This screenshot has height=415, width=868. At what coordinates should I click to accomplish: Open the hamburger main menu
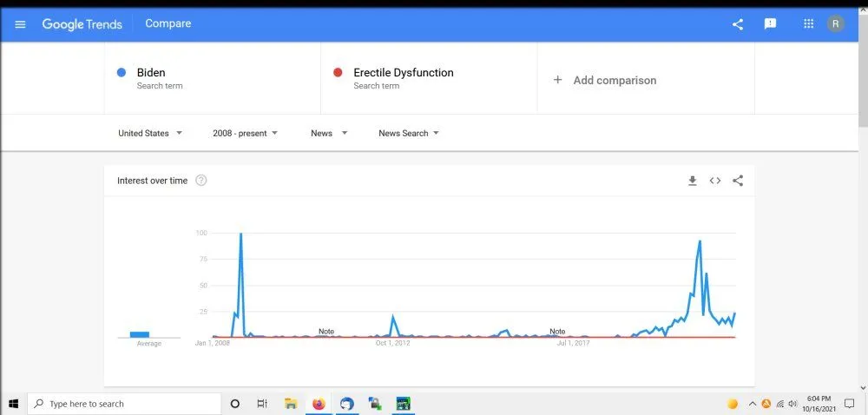tap(21, 24)
